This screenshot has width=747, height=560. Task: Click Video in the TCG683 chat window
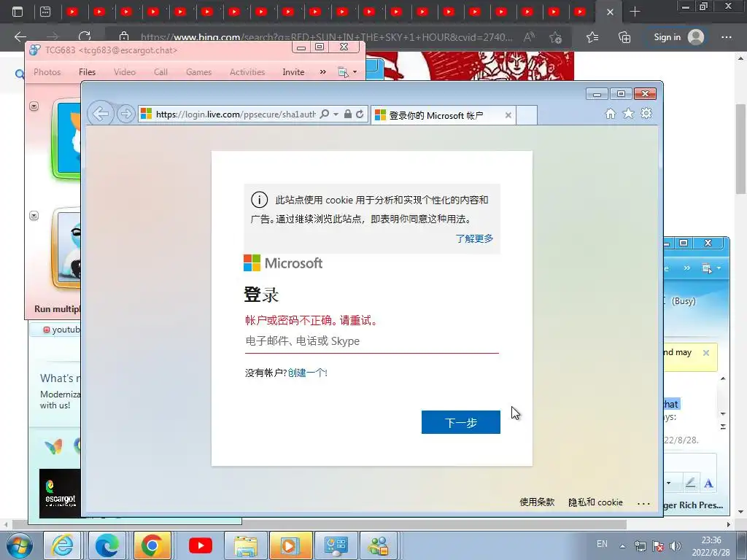pyautogui.click(x=124, y=72)
